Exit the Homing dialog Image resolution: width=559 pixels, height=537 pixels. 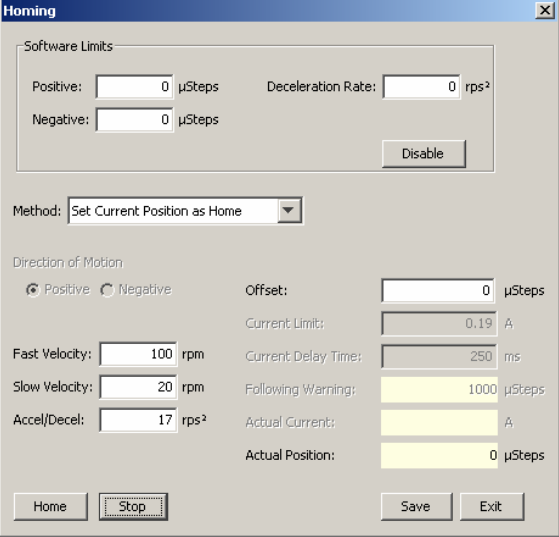(492, 507)
